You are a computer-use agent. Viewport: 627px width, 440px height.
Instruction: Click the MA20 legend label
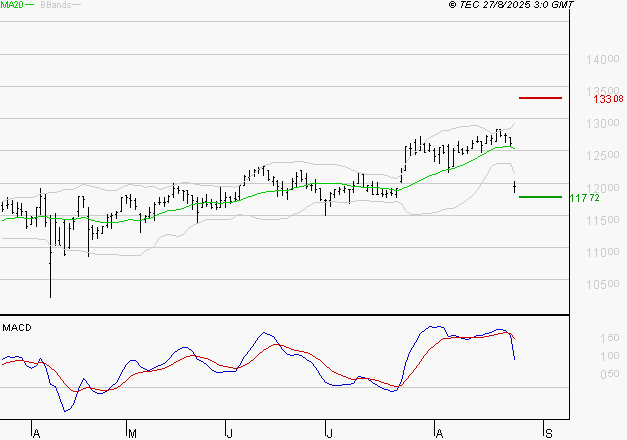(12, 5)
